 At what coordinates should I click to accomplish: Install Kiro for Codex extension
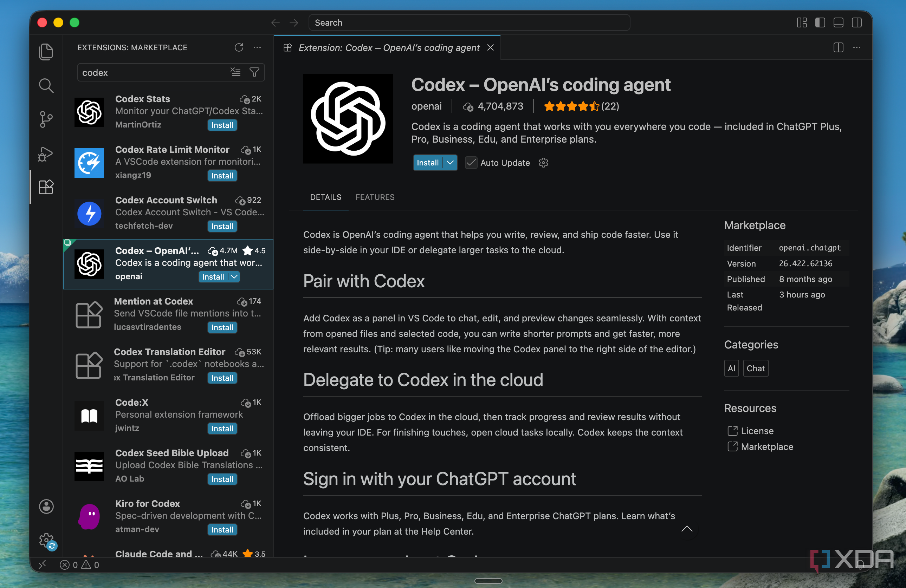click(222, 530)
